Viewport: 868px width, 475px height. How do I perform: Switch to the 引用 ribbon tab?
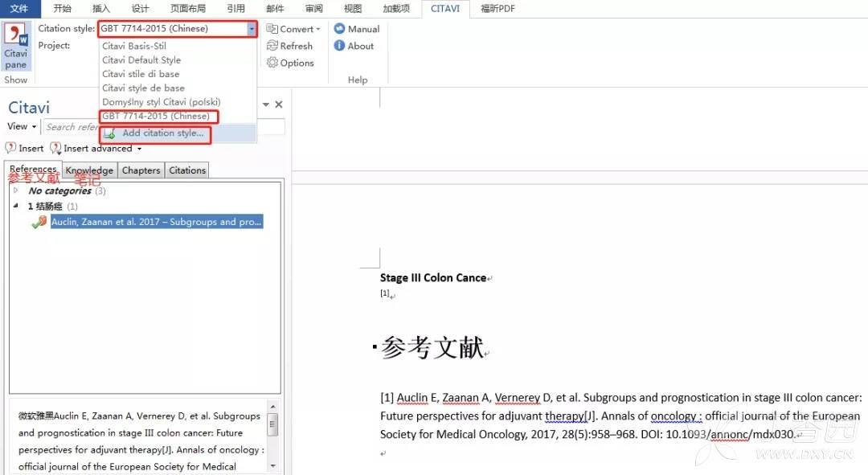(235, 8)
